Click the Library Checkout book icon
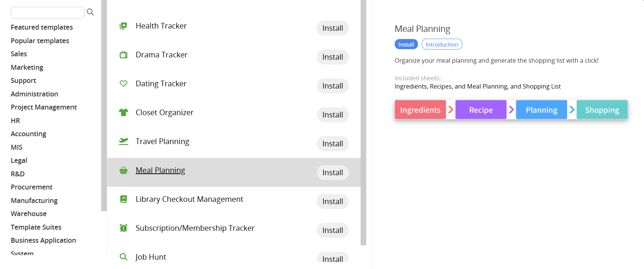 (123, 199)
